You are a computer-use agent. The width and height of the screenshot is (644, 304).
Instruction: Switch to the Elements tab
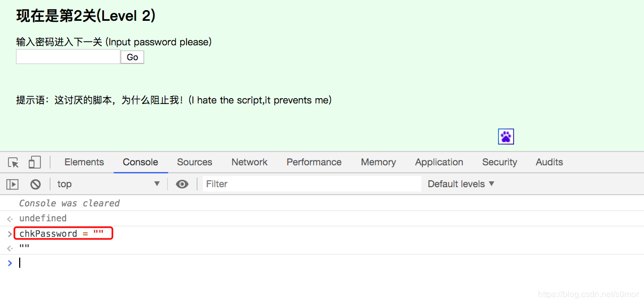pos(84,162)
